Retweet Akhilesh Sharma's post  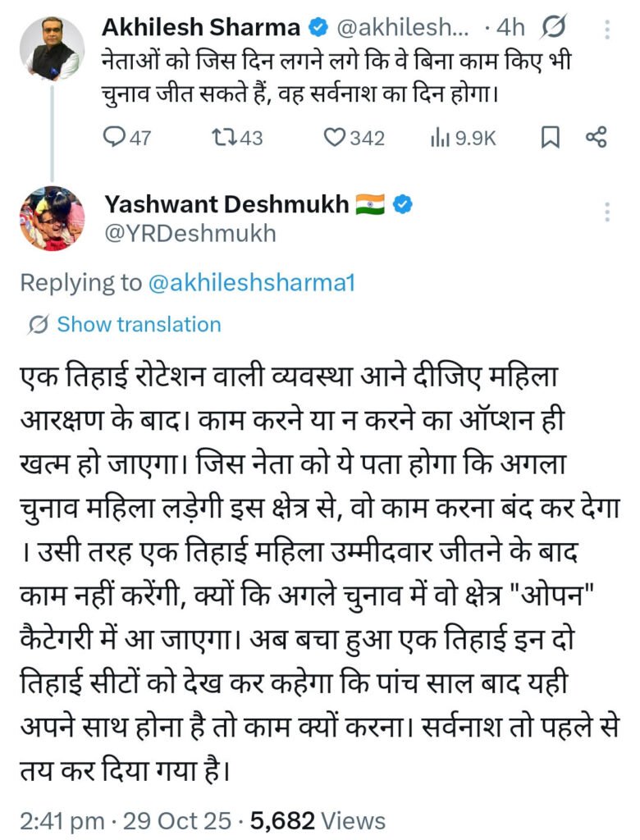224,138
